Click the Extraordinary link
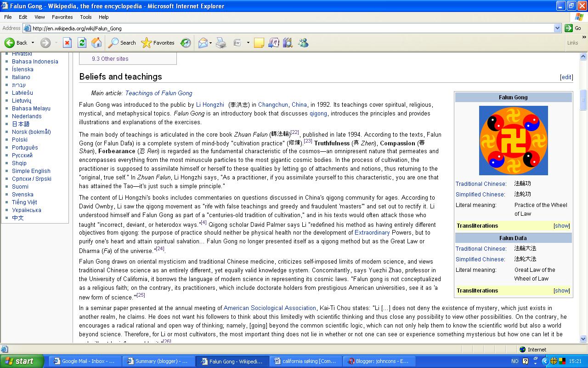The width and height of the screenshot is (588, 368). coord(372,233)
